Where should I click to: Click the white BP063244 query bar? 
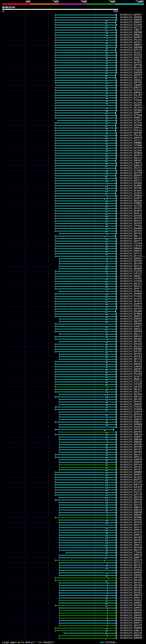[x=60, y=9]
